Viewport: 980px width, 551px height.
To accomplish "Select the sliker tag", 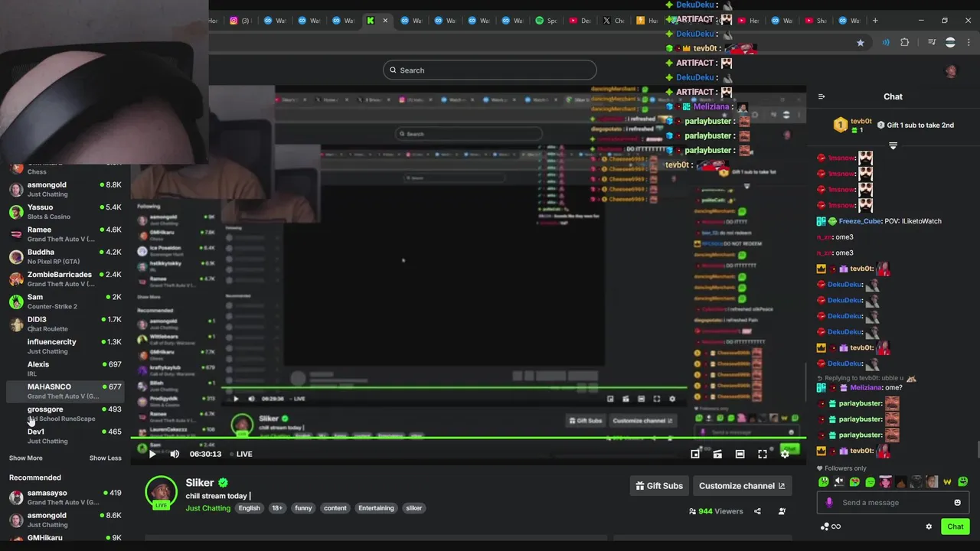I will pos(413,508).
